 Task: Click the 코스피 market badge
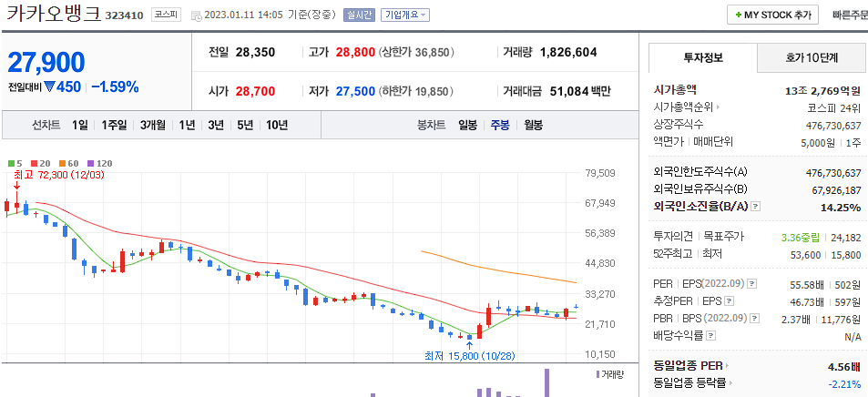(167, 15)
